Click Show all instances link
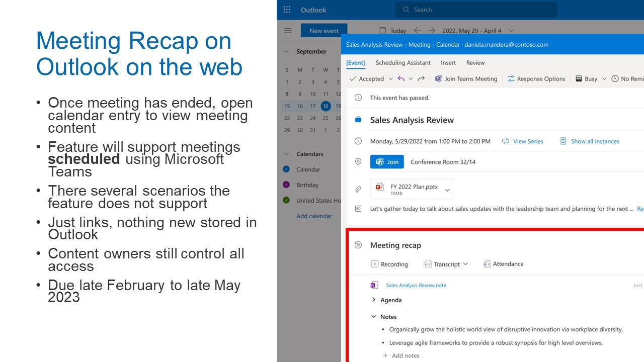 click(590, 141)
